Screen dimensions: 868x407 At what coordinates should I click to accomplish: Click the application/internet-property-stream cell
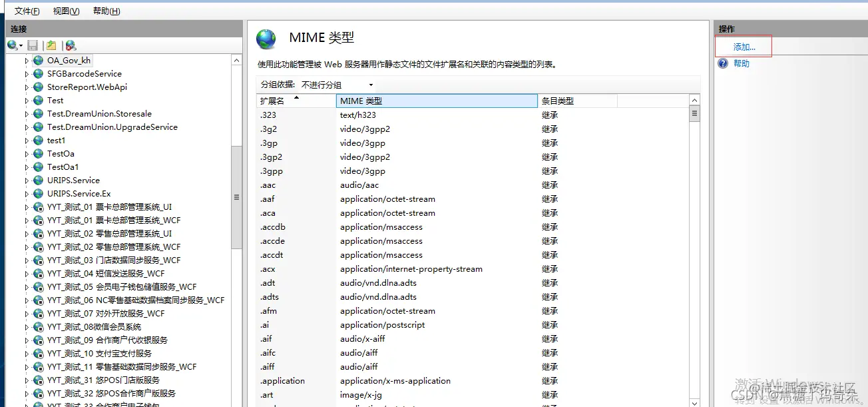tap(411, 268)
